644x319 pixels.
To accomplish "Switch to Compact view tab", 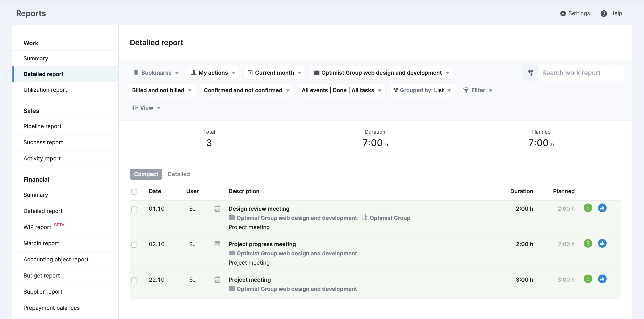I will (146, 174).
